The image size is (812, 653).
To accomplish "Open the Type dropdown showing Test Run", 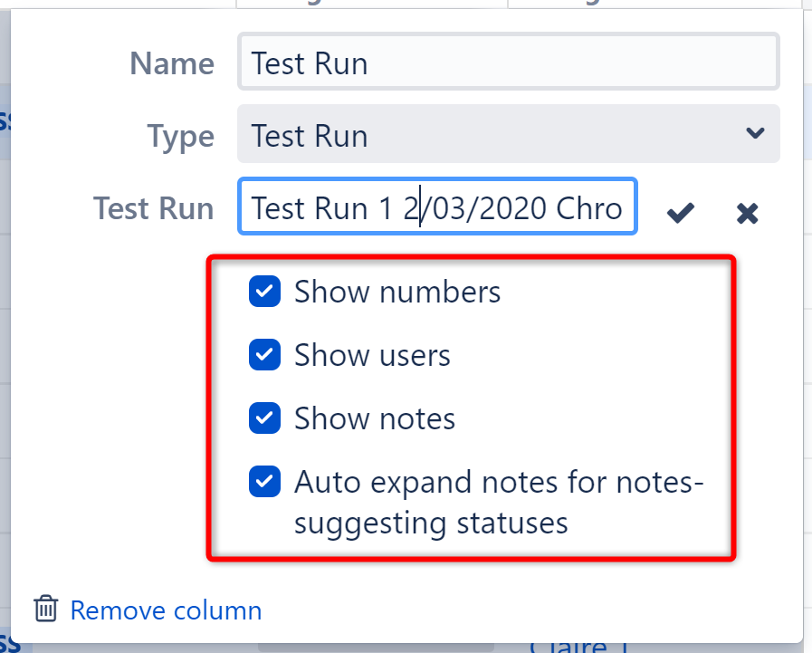I will tap(507, 133).
